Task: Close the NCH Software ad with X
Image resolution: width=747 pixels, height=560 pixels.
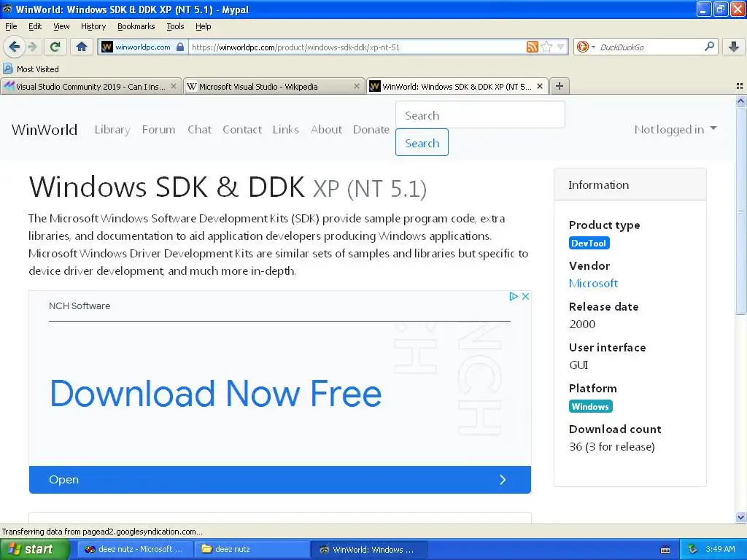Action: click(x=525, y=296)
